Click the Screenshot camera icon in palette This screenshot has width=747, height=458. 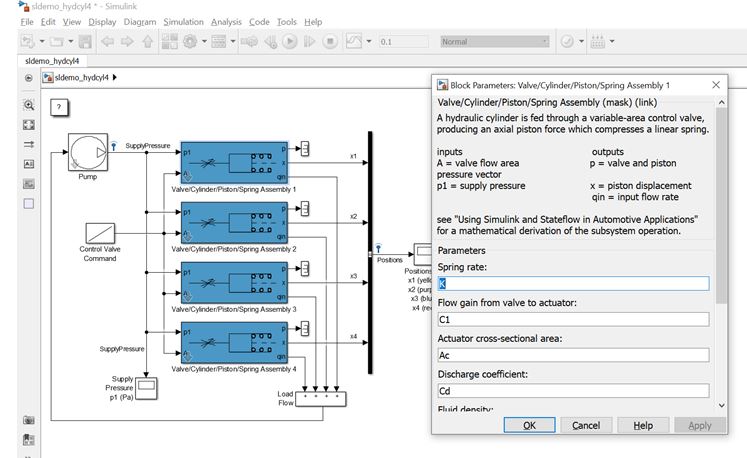point(29,420)
